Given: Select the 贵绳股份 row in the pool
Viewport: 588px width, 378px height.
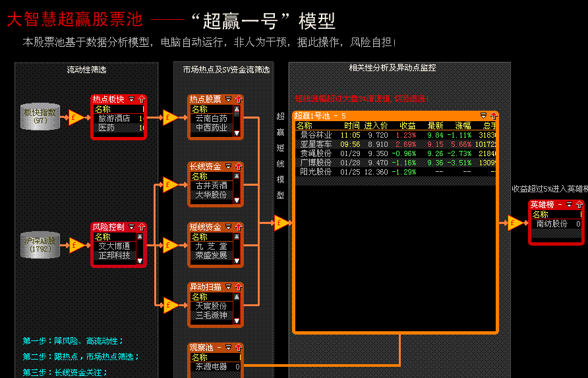Looking at the screenshot, I should coord(396,153).
